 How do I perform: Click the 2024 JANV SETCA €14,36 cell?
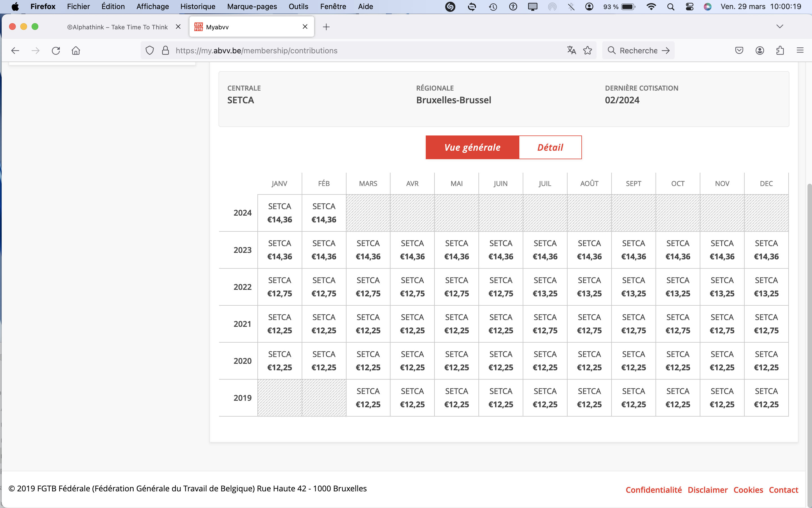(279, 213)
